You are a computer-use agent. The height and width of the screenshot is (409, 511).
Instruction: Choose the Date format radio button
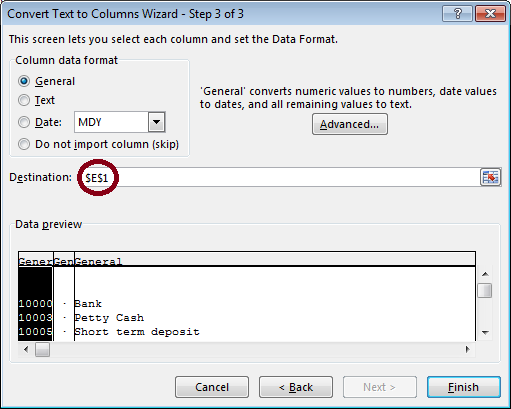[24, 122]
